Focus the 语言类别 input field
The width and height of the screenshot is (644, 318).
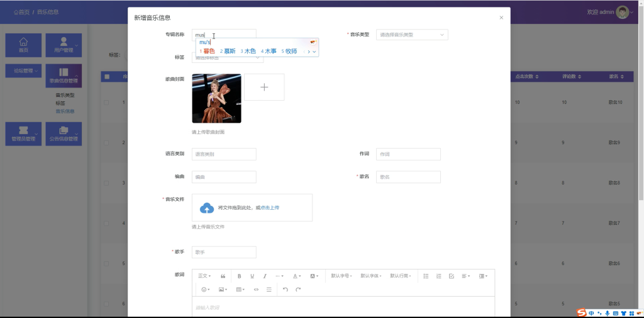(x=224, y=154)
